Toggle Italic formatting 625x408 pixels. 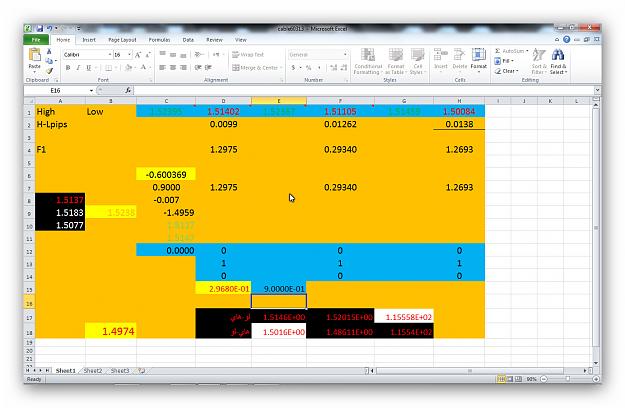pos(78,68)
